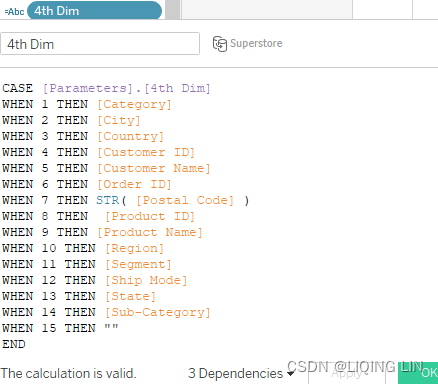Click the [State] field in formula
Image resolution: width=438 pixels, height=384 pixels.
click(x=131, y=296)
